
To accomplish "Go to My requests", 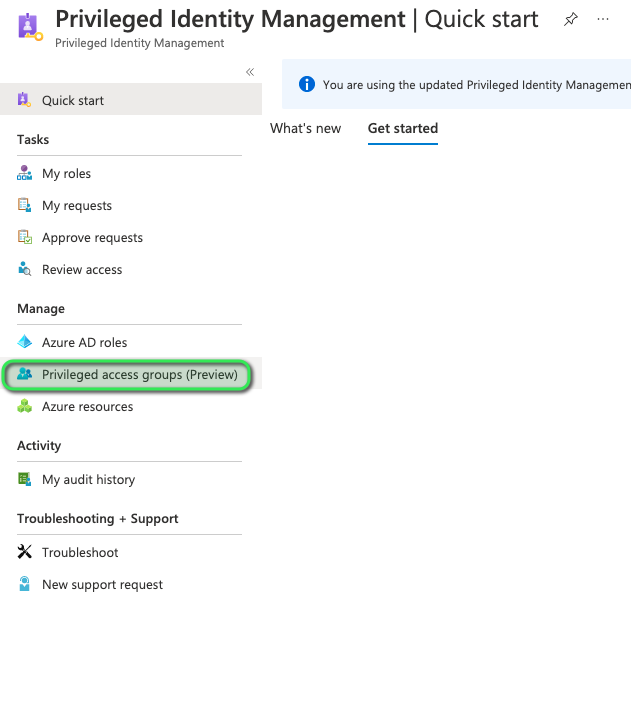I will (x=77, y=205).
